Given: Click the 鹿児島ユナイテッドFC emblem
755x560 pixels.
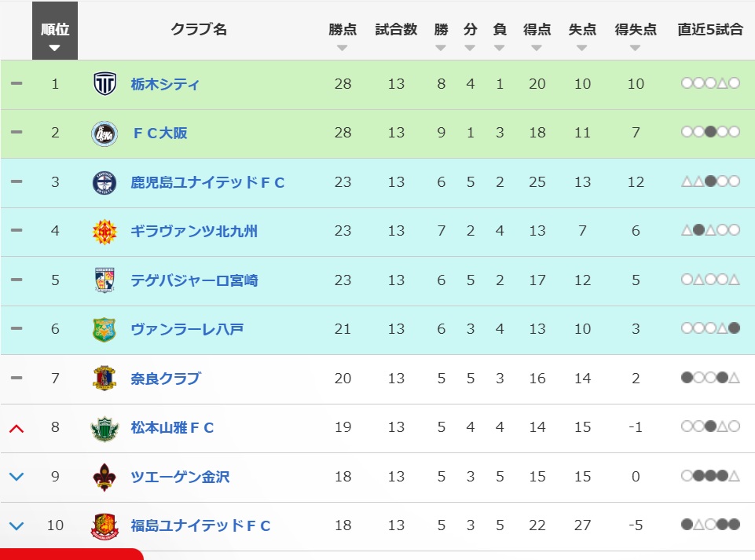Looking at the screenshot, I should tap(104, 182).
